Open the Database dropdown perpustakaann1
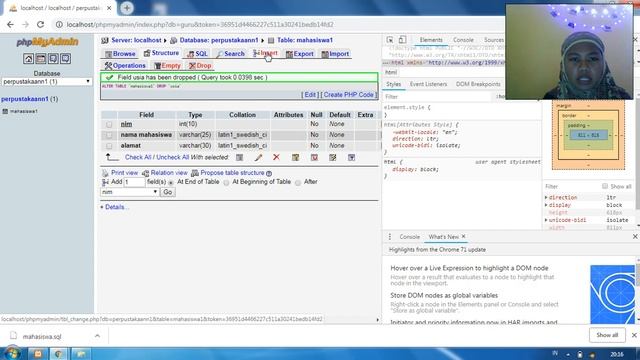The image size is (640, 360). pyautogui.click(x=47, y=82)
